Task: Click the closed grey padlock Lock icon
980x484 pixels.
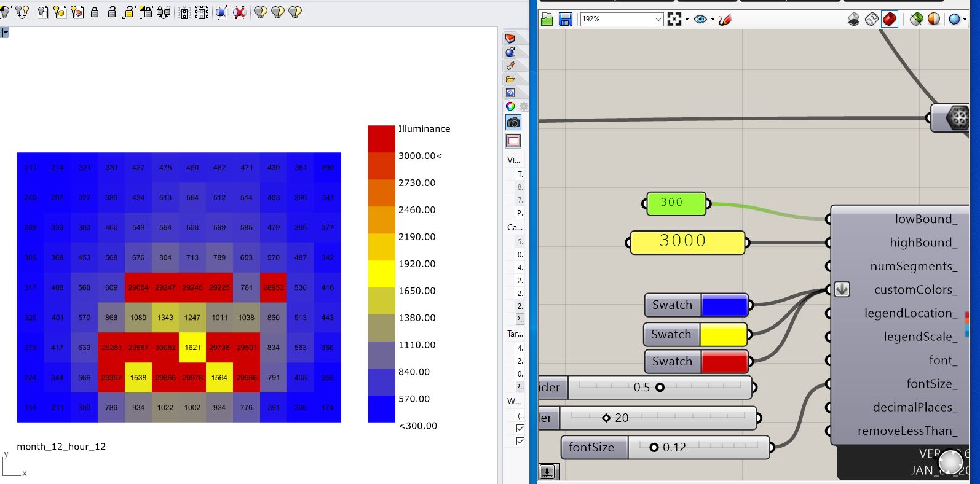Action: coord(95,12)
